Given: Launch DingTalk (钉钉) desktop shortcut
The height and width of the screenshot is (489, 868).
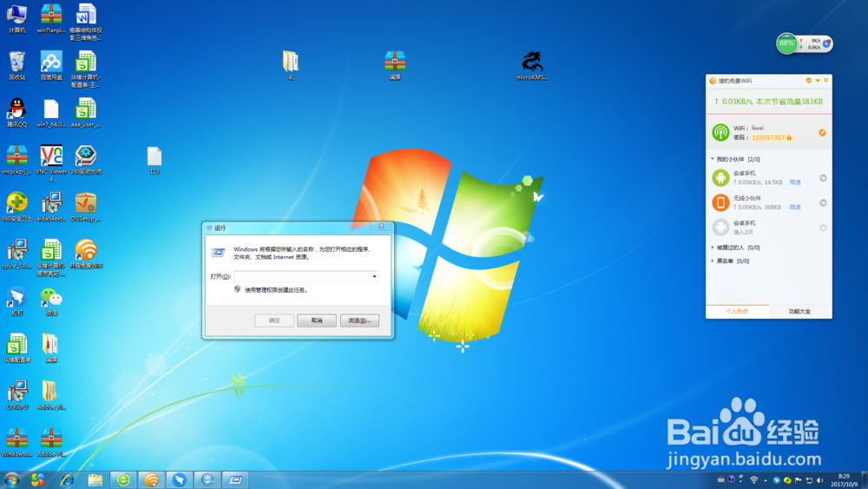Looking at the screenshot, I should click(16, 301).
